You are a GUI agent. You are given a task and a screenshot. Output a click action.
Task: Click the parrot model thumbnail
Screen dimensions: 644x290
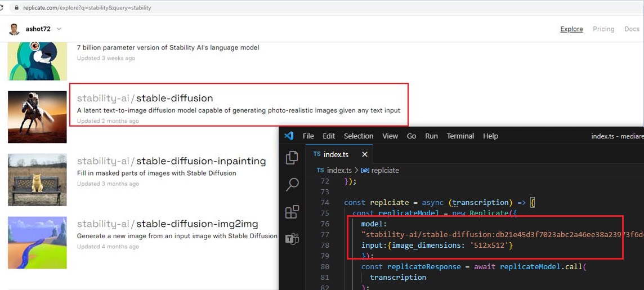[x=37, y=61]
